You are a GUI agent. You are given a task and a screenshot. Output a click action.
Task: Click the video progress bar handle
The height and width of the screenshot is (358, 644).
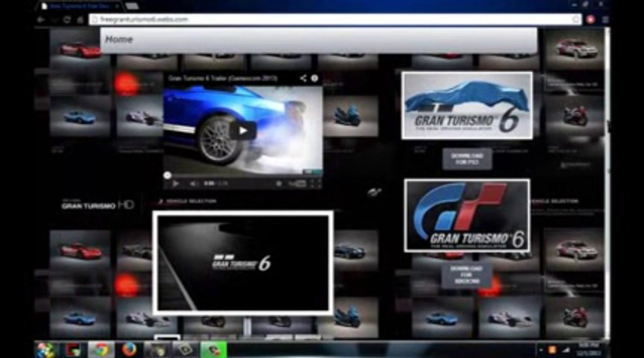[x=167, y=175]
